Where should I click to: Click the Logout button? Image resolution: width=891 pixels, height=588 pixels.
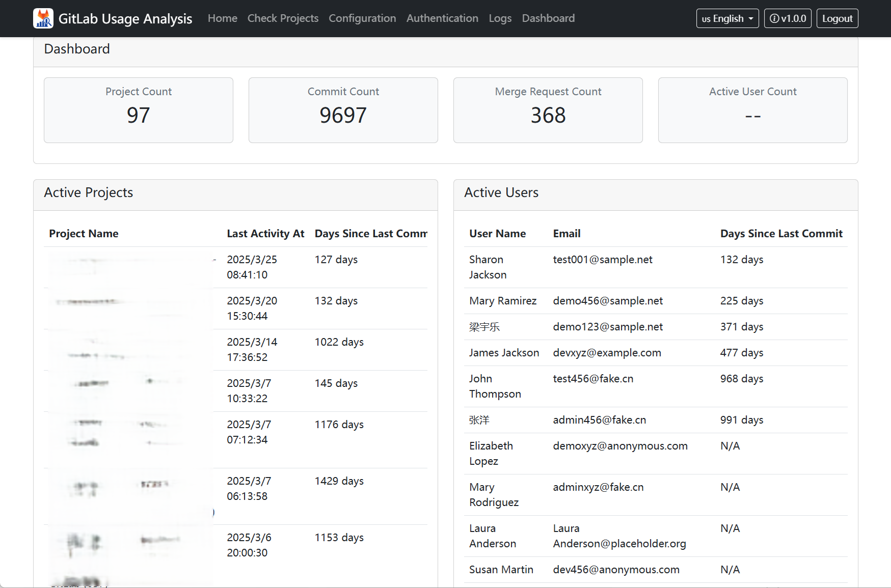837,18
